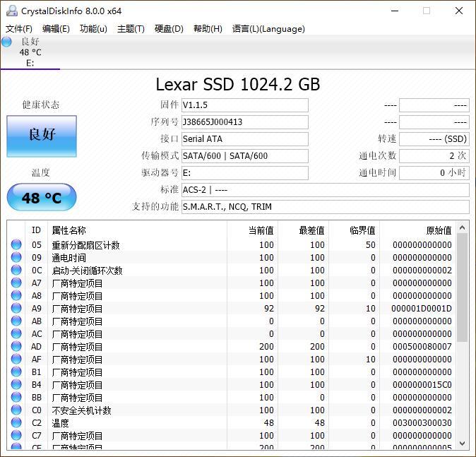Click current value 92 in row A9
The height and width of the screenshot is (457, 476).
269,309
